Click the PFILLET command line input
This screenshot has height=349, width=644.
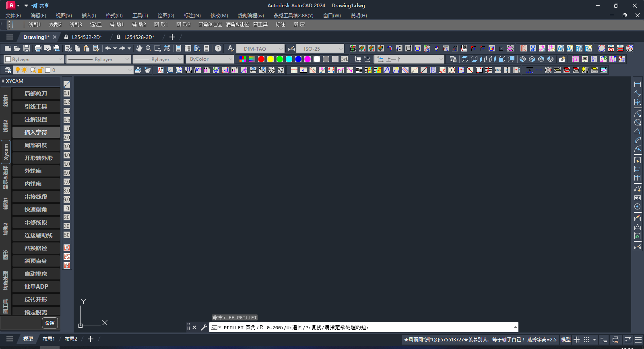364,327
